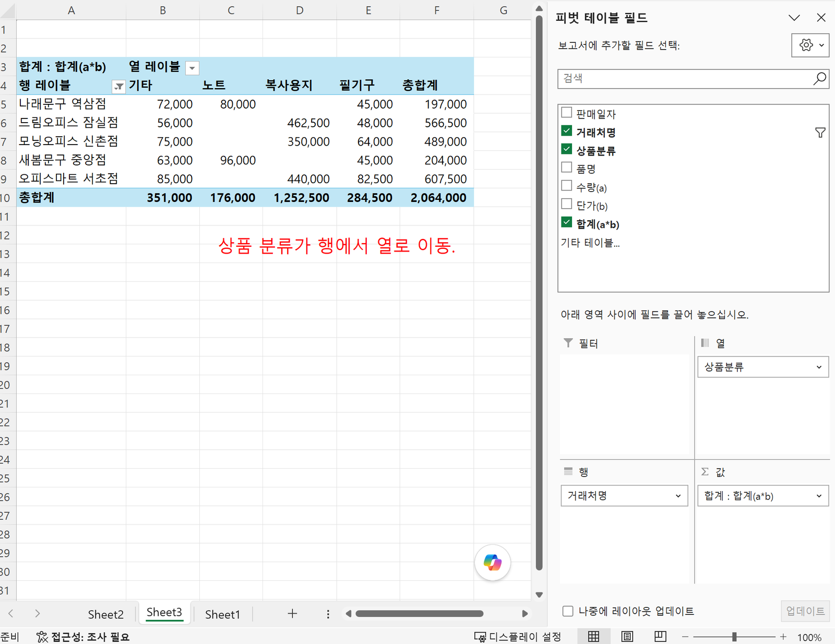Click the horizontal scrollbar thumb
This screenshot has height=644, width=835.
click(x=419, y=614)
